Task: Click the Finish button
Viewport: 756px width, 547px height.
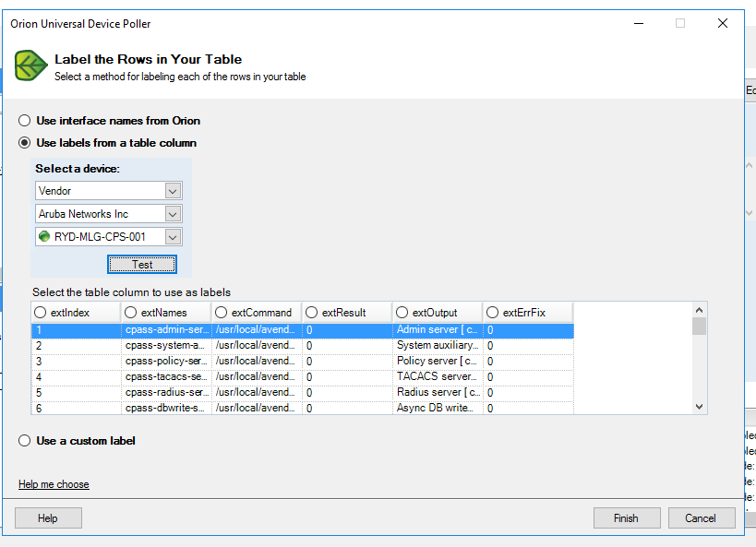Action: coord(627,518)
